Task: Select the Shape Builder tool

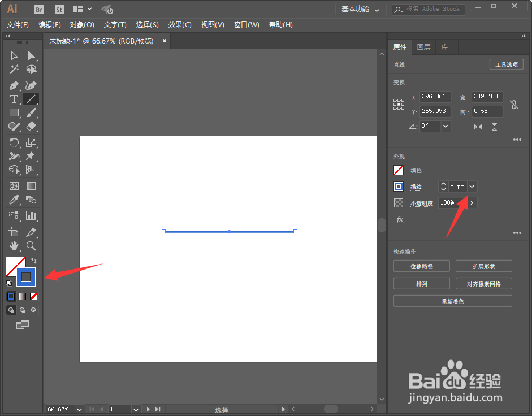Action: (14, 170)
